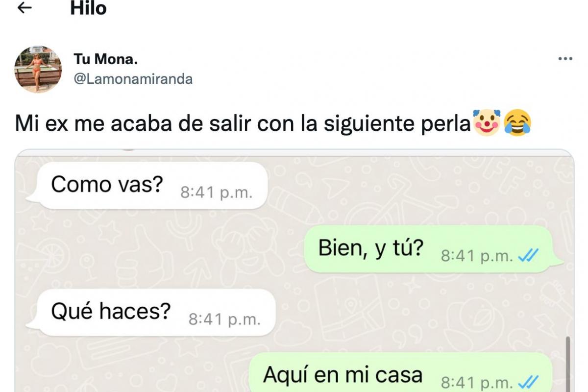
Task: Go back using the left arrow
Action: pyautogui.click(x=24, y=8)
